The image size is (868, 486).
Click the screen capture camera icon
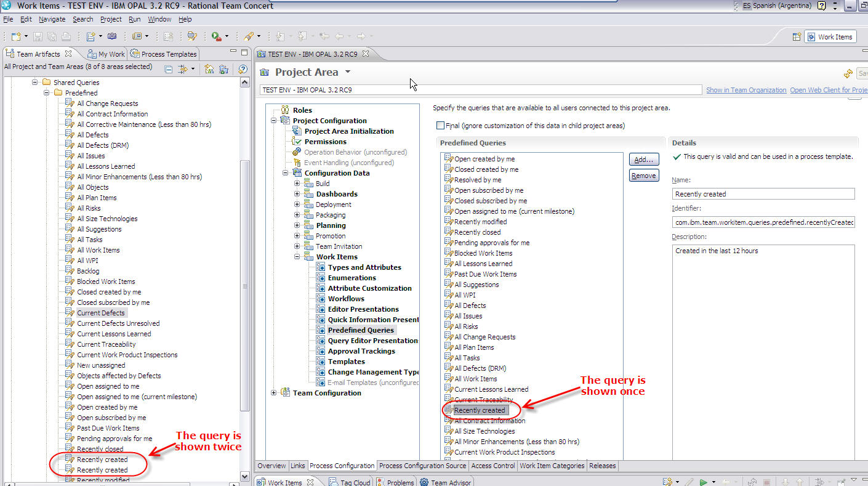[112, 36]
